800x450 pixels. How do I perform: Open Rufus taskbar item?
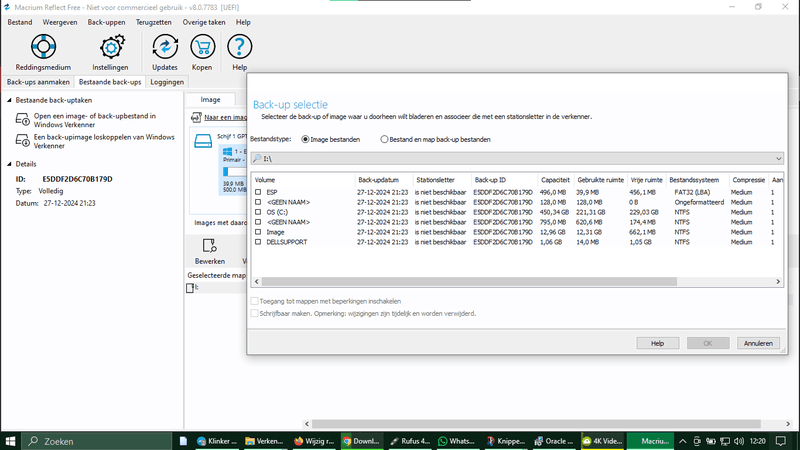tap(410, 441)
